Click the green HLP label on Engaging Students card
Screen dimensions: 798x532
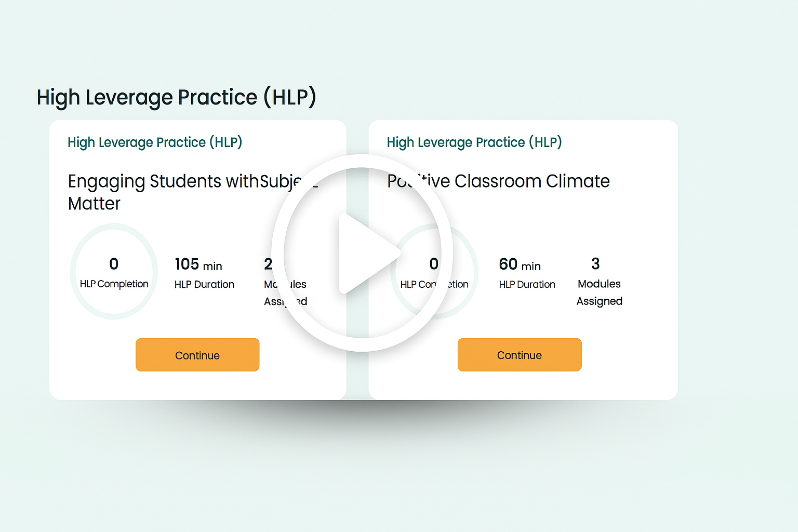tap(155, 142)
